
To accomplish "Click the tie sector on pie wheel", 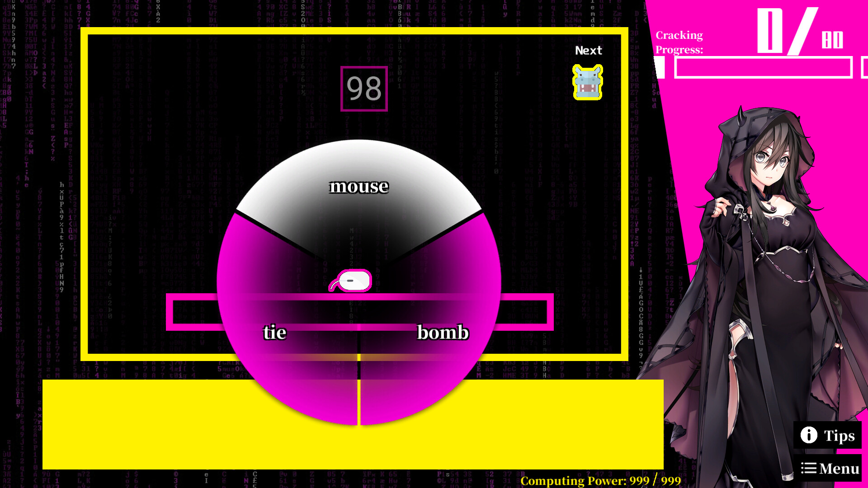I will click(x=274, y=331).
